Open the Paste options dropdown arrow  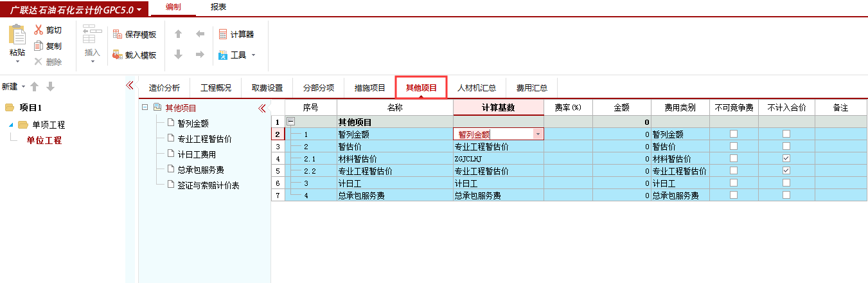coord(17,62)
